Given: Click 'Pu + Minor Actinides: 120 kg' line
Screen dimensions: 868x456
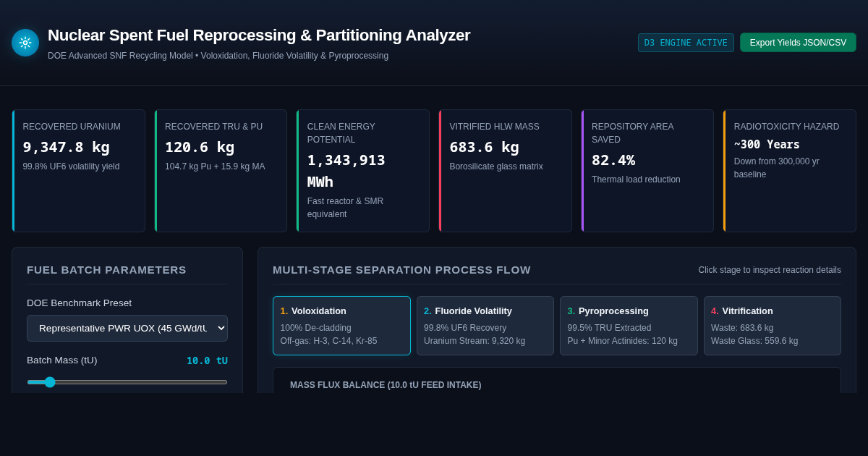Looking at the screenshot, I should pos(622,341).
